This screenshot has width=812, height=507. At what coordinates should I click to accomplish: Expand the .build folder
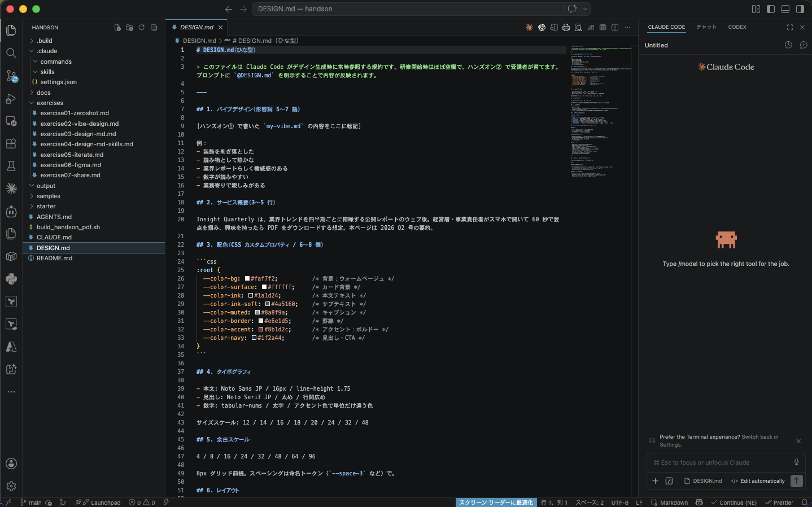[x=94, y=41]
